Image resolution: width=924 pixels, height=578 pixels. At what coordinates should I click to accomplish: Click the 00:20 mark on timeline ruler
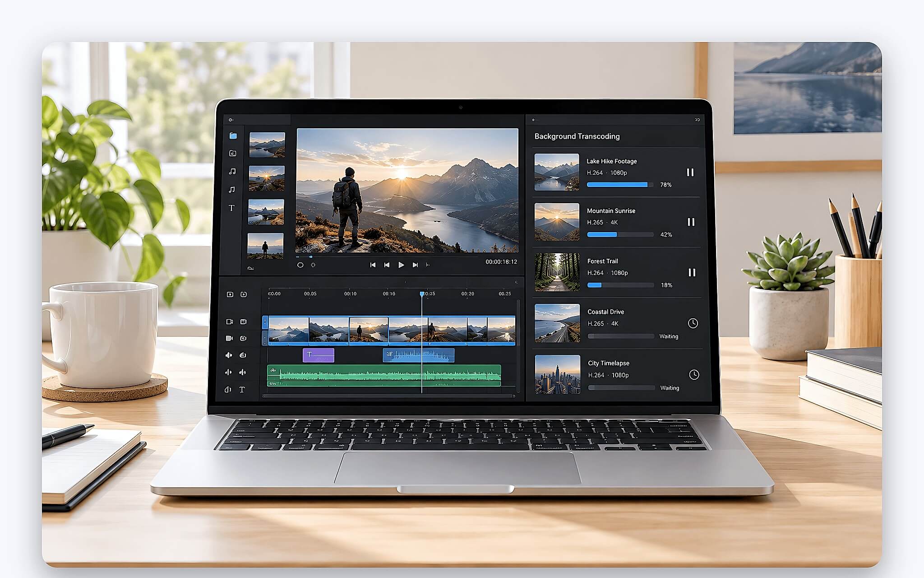click(468, 294)
